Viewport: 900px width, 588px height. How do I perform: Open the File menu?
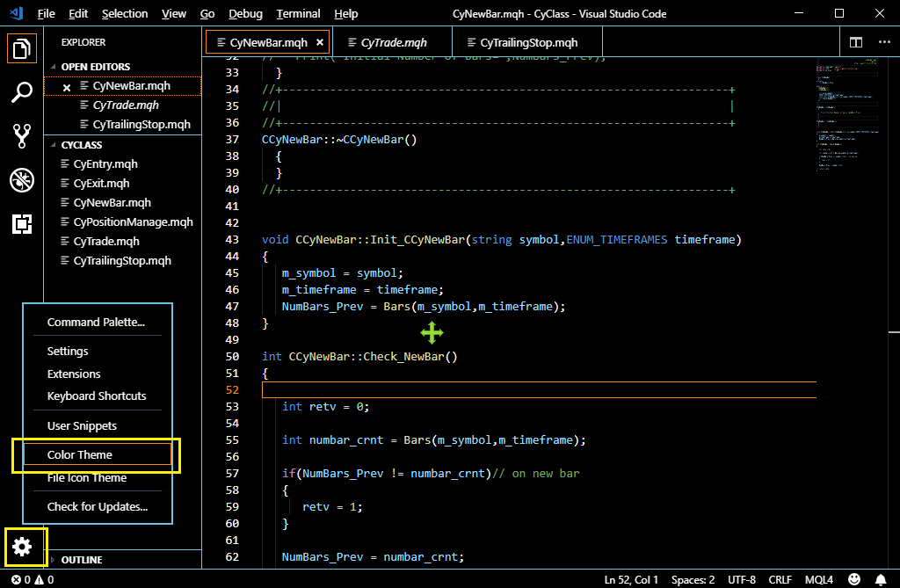click(x=46, y=14)
